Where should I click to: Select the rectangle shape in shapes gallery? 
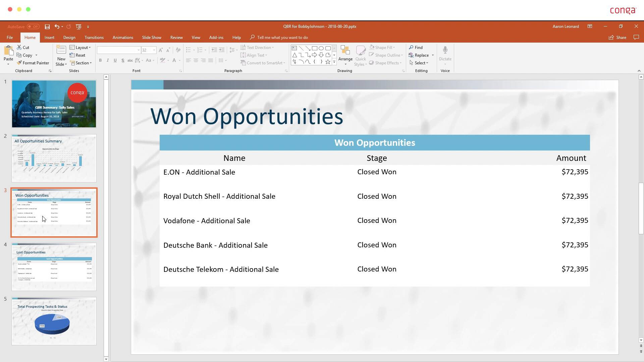(x=314, y=48)
